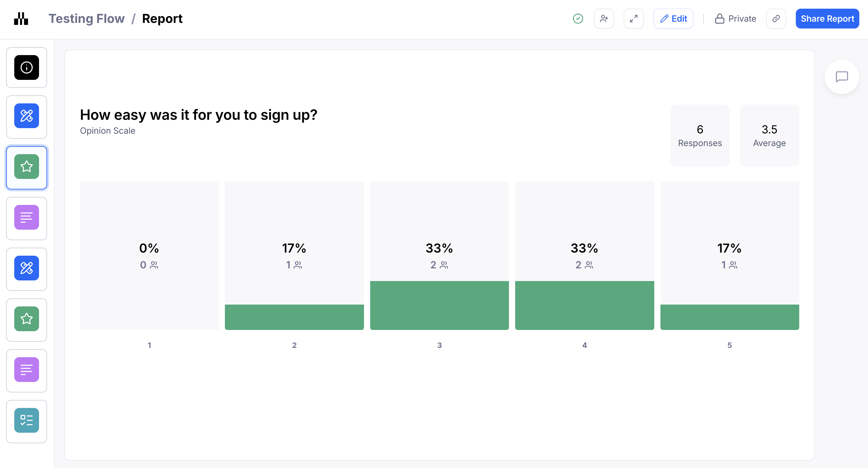Click the Share Report button
The image size is (868, 468).
[827, 19]
